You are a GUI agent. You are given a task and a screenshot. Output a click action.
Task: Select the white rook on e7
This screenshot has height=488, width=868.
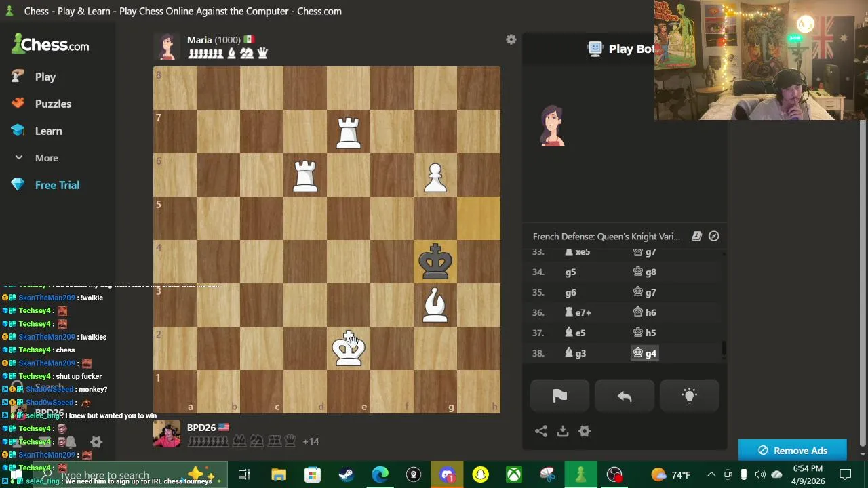349,131
